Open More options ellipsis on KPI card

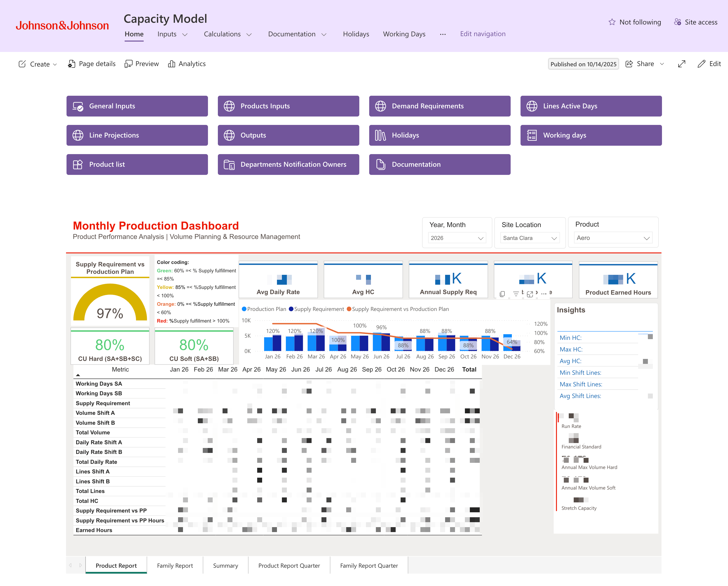click(x=544, y=294)
